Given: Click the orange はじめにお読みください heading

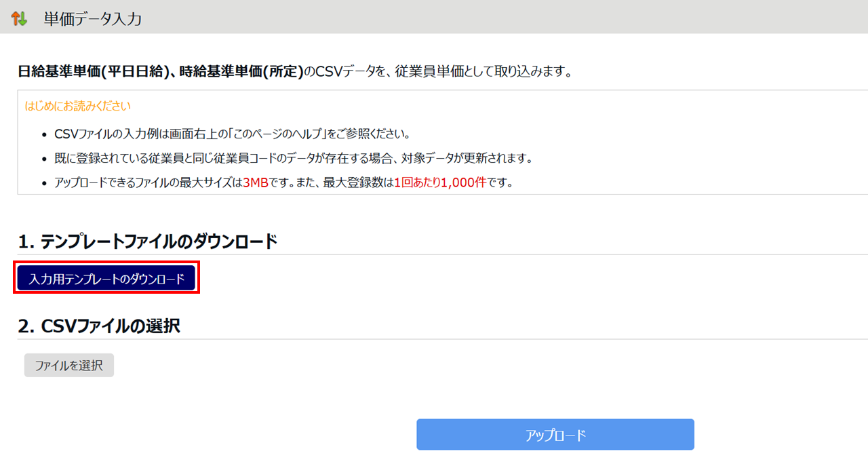Looking at the screenshot, I should point(78,106).
